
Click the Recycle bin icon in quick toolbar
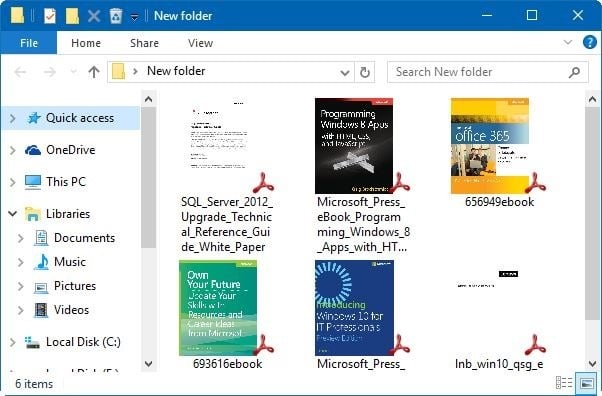point(116,16)
